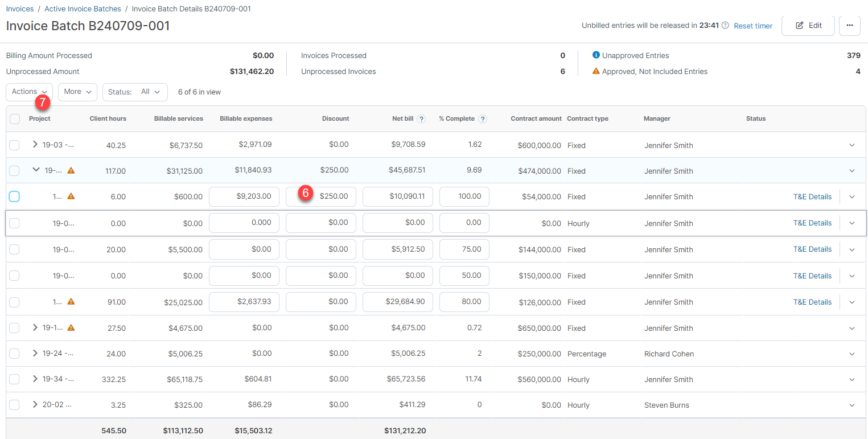Open row chevron on the $9,708.59 row
The height and width of the screenshot is (439, 868).
tap(852, 145)
